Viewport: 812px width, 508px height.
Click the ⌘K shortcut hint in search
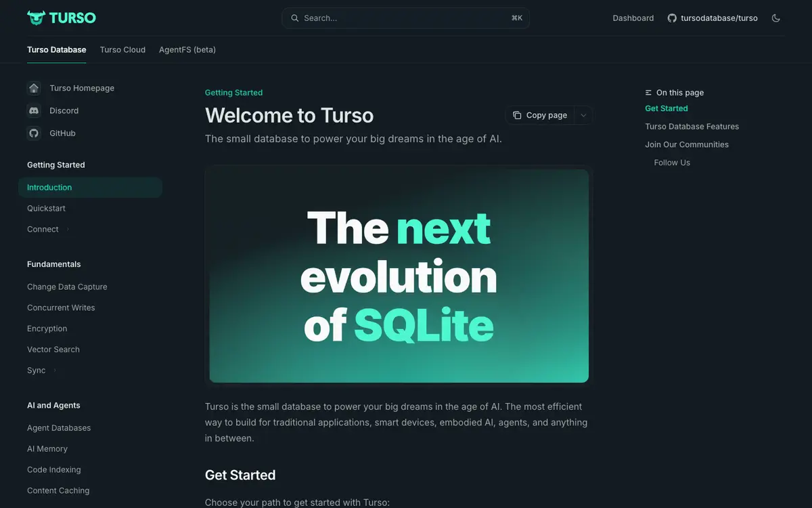click(x=517, y=18)
